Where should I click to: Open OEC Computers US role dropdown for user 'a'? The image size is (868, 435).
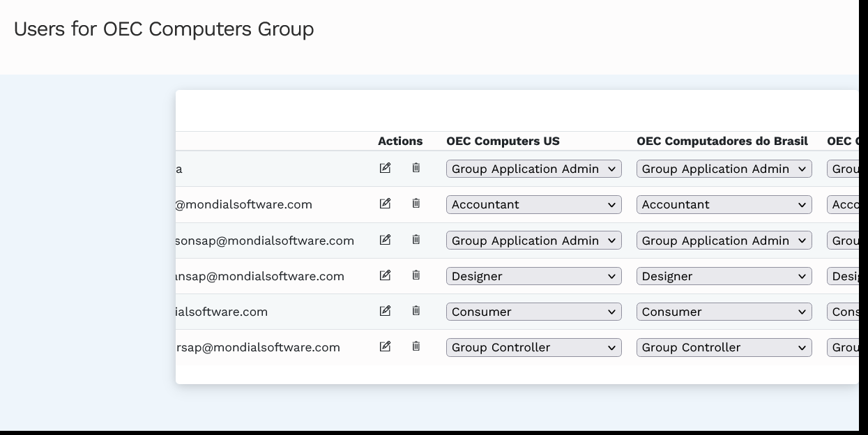pyautogui.click(x=534, y=169)
